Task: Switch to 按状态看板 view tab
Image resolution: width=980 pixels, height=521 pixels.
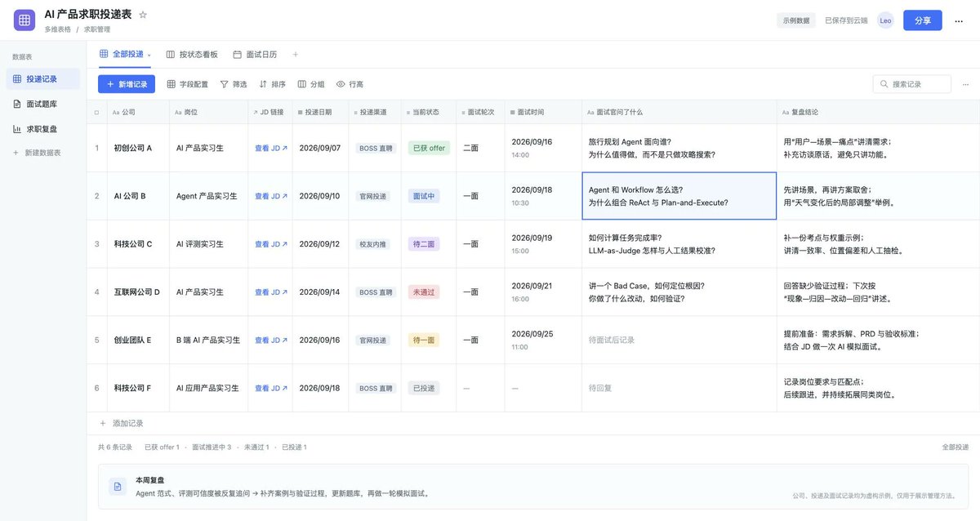Action: [x=192, y=54]
